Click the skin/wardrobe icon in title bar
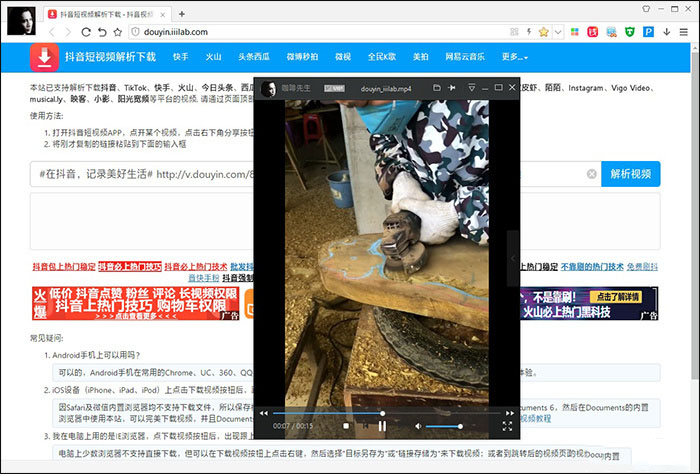This screenshot has width=700, height=474. 646,8
